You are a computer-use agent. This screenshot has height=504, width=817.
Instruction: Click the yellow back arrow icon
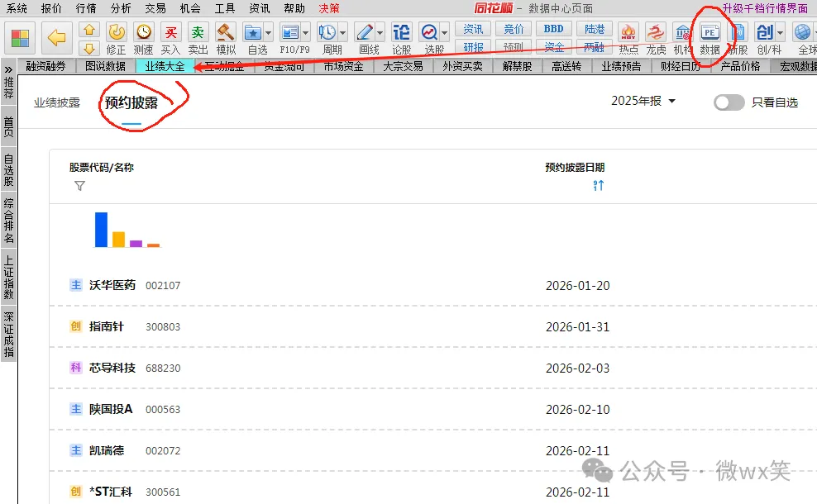pyautogui.click(x=56, y=38)
